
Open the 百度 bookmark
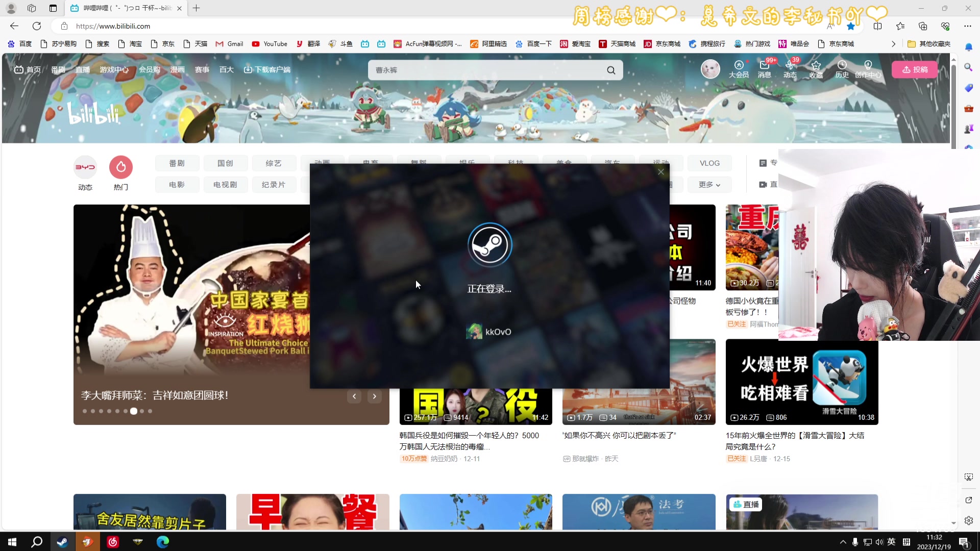(x=20, y=44)
